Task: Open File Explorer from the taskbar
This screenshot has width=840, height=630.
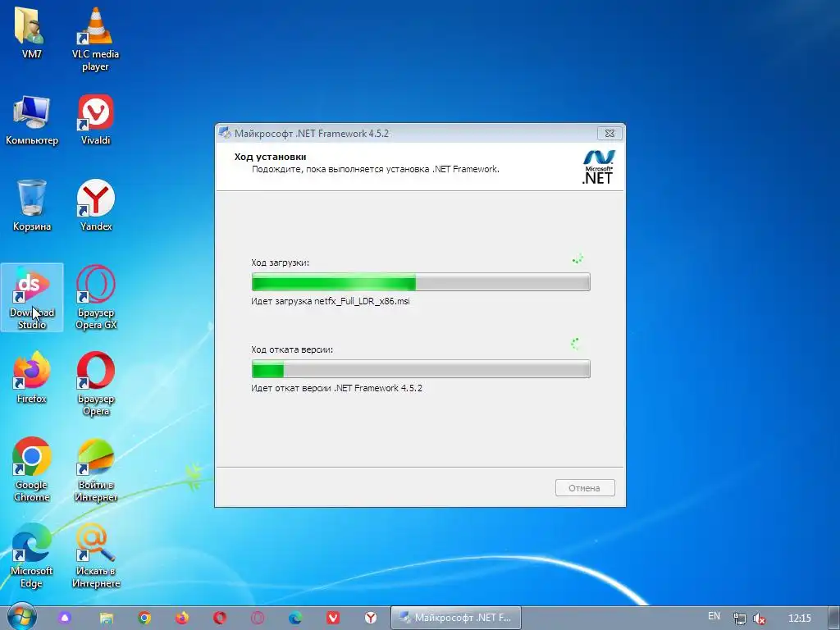Action: click(107, 618)
